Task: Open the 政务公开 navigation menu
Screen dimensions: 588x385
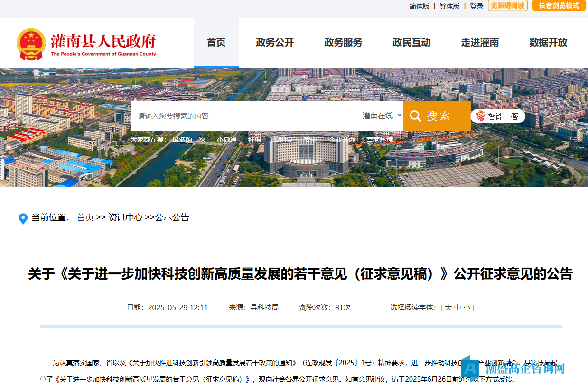Action: coord(275,43)
